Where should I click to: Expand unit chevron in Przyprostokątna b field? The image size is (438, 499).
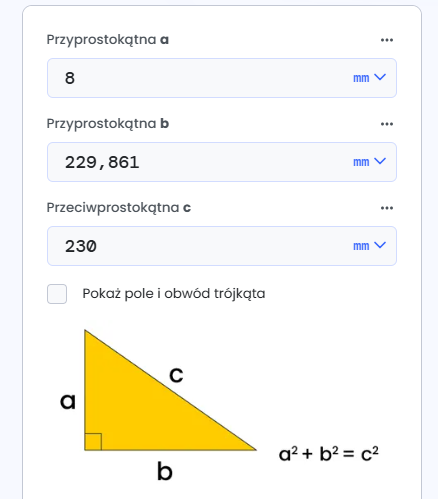(380, 161)
